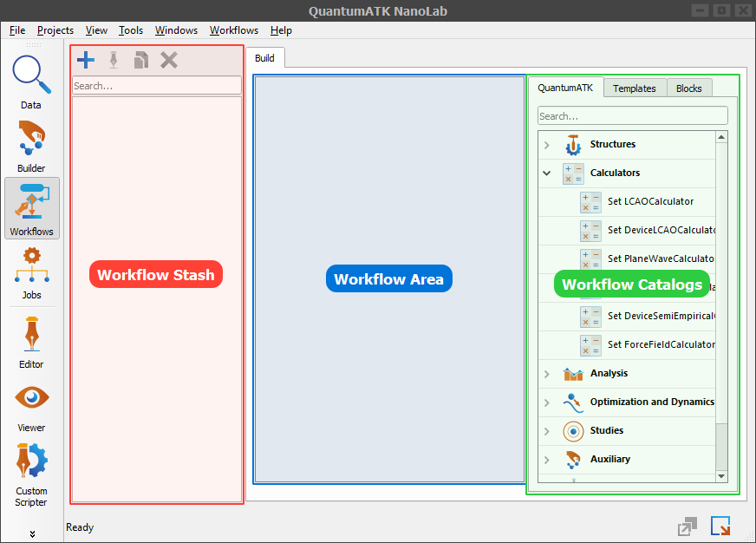This screenshot has width=756, height=543.
Task: Click the detach window icon in status bar
Action: point(688,527)
